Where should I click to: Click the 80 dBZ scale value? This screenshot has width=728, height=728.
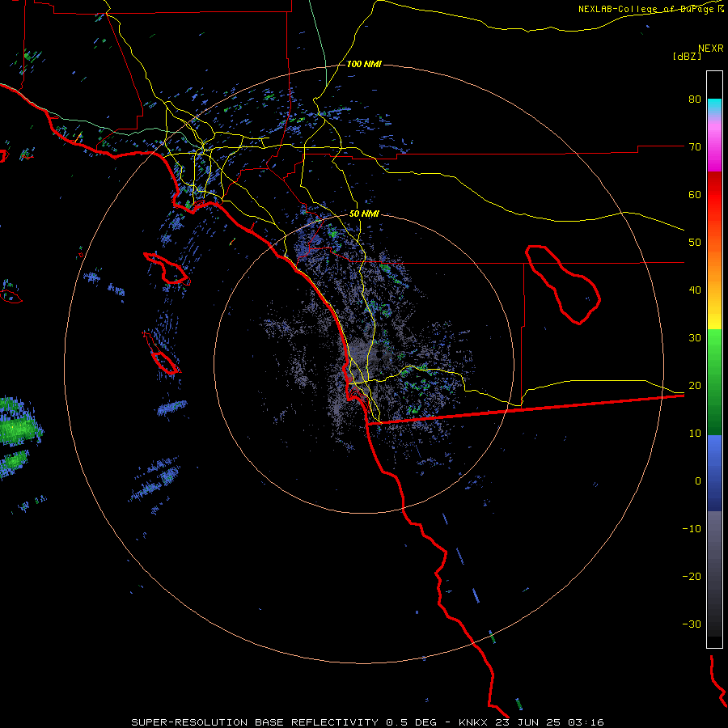(695, 99)
